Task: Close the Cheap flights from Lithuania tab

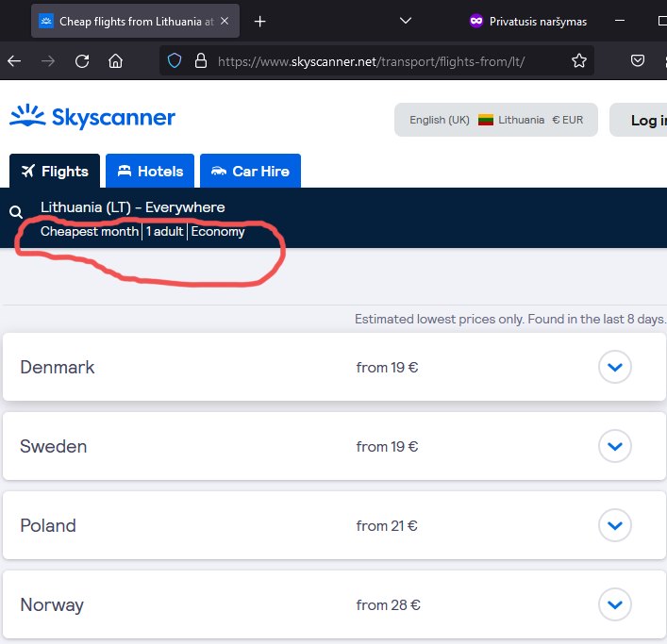Action: pyautogui.click(x=225, y=21)
